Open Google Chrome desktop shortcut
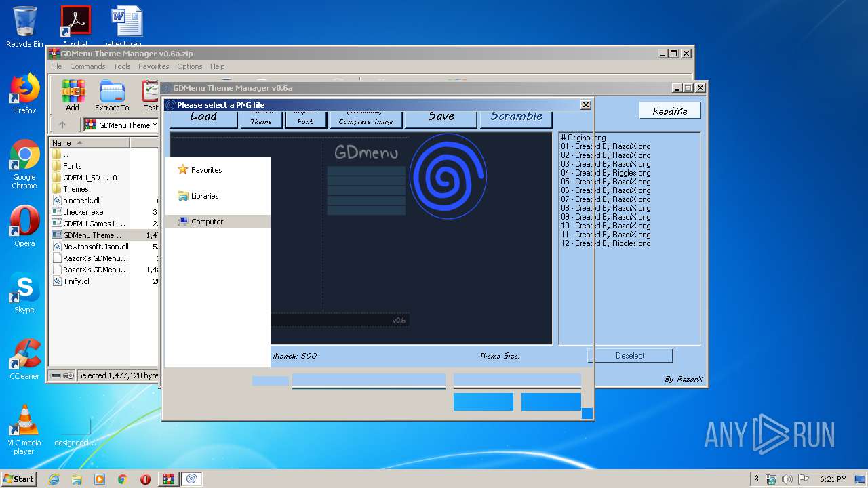The height and width of the screenshot is (488, 868). (x=24, y=164)
